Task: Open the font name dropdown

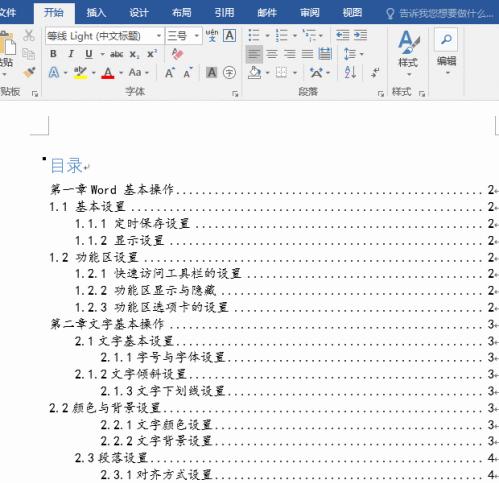Action: coord(159,36)
